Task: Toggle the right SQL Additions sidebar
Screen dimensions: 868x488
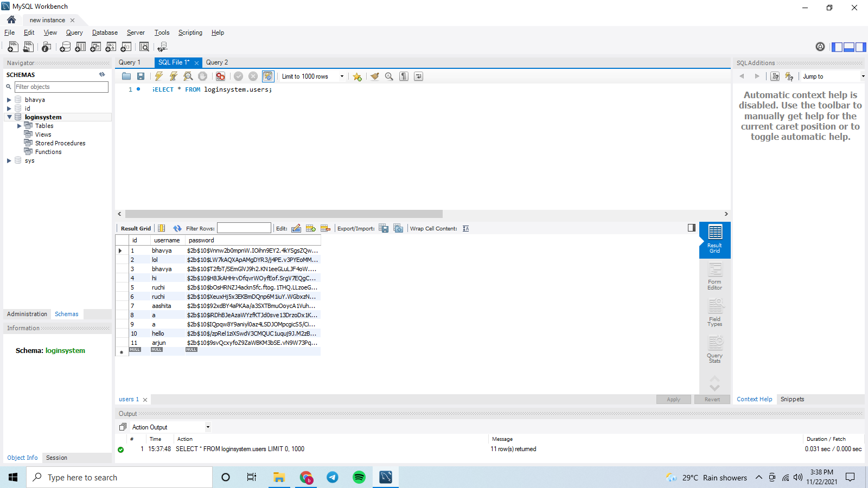Action: coord(861,47)
